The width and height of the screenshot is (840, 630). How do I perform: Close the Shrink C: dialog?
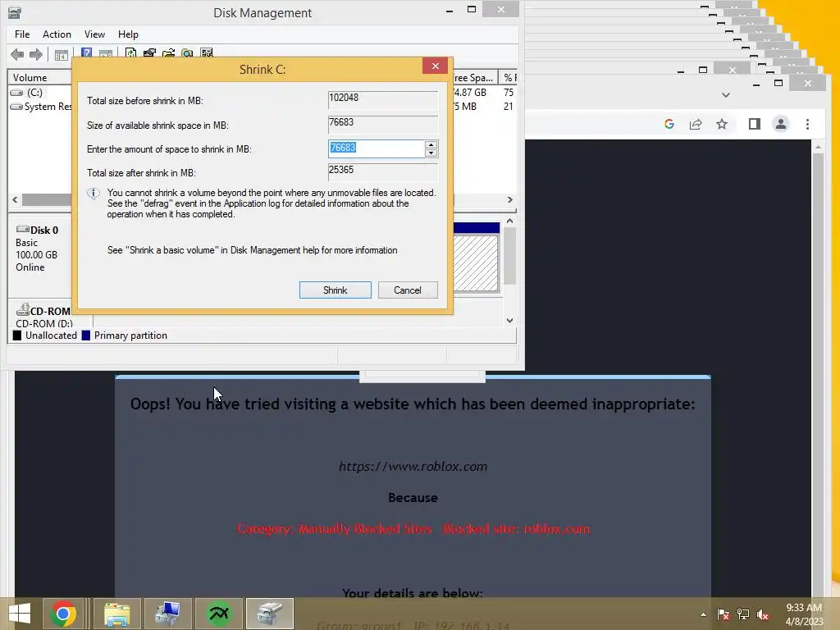pos(435,66)
